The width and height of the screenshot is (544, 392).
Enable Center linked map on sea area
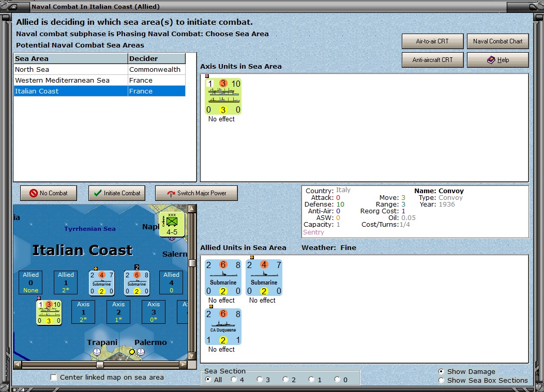tap(54, 377)
